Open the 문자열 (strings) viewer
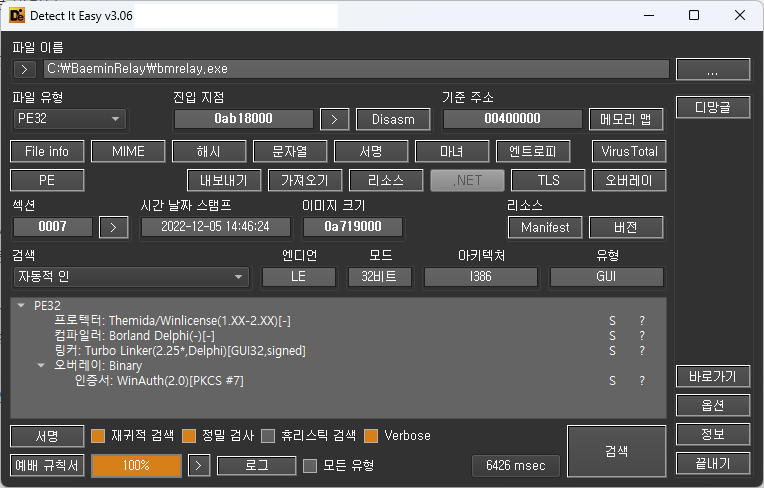 [290, 151]
